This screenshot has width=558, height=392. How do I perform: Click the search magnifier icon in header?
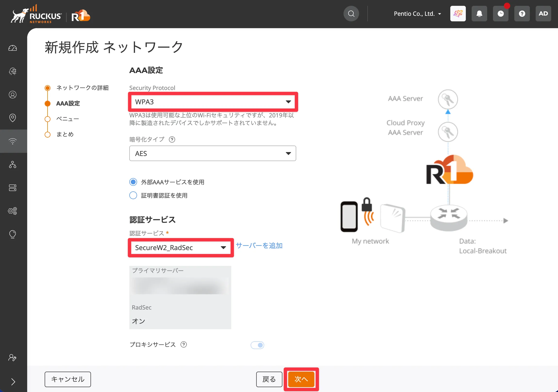coord(351,14)
